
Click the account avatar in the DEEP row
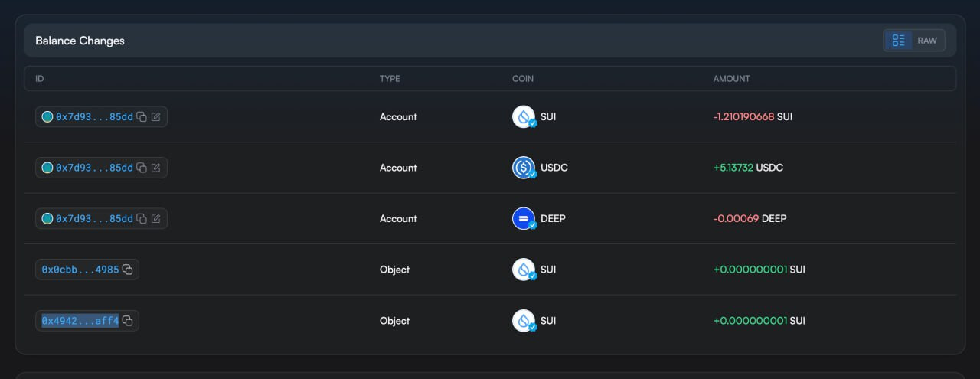[47, 219]
